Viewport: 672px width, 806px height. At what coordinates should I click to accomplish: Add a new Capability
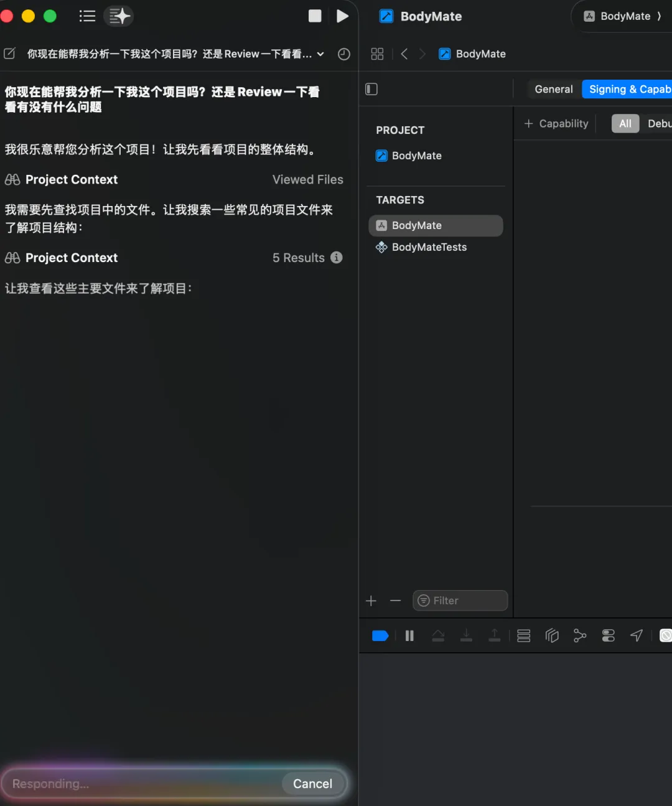[x=556, y=124]
